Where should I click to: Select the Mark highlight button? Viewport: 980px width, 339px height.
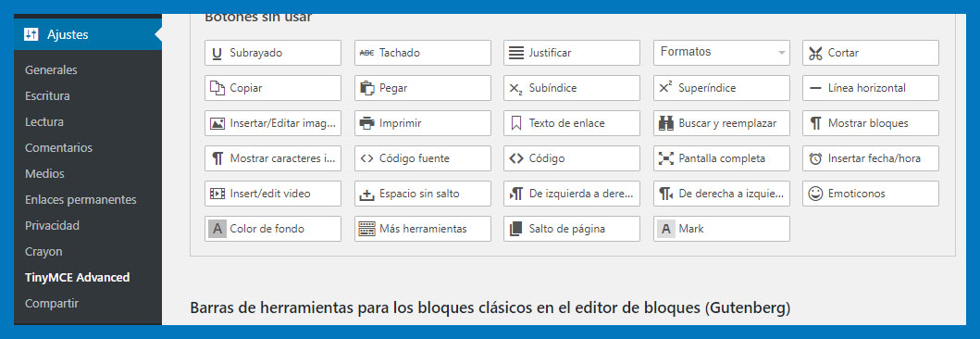point(722,228)
